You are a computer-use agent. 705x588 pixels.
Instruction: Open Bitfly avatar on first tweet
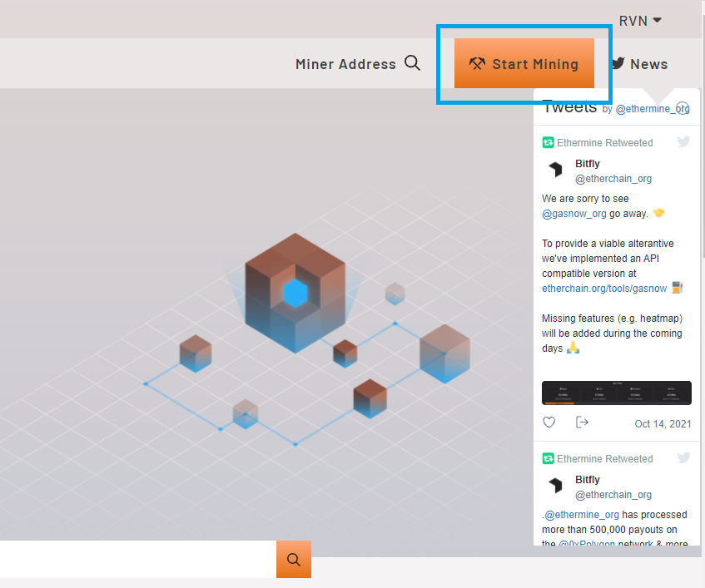556,170
